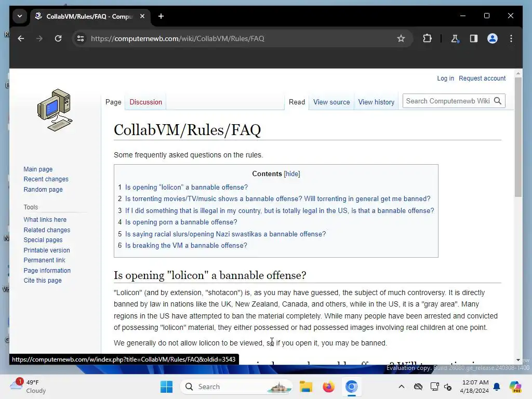Image resolution: width=532 pixels, height=399 pixels.
Task: Click the Computernewb wiki logo
Action: [x=55, y=110]
